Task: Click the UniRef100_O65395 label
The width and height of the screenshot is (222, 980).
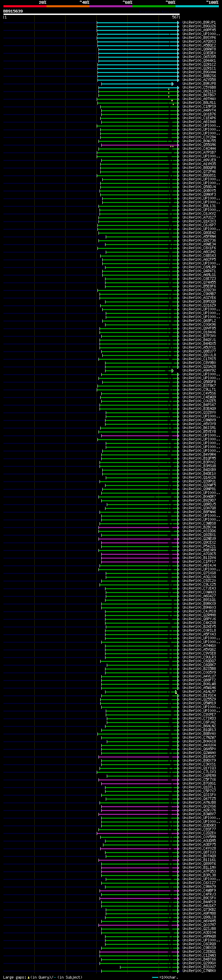Action: click(199, 57)
